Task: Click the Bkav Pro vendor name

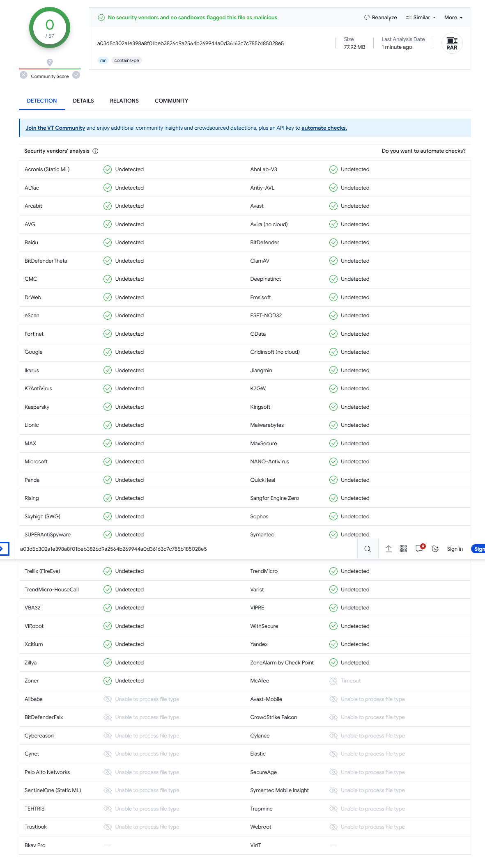Action: [x=35, y=845]
